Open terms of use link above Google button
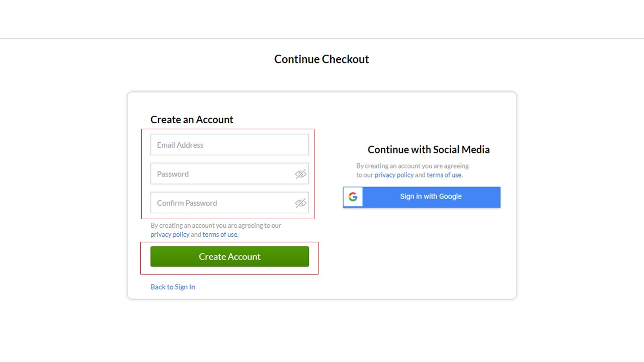Image resolution: width=644 pixels, height=362 pixels. [x=444, y=175]
